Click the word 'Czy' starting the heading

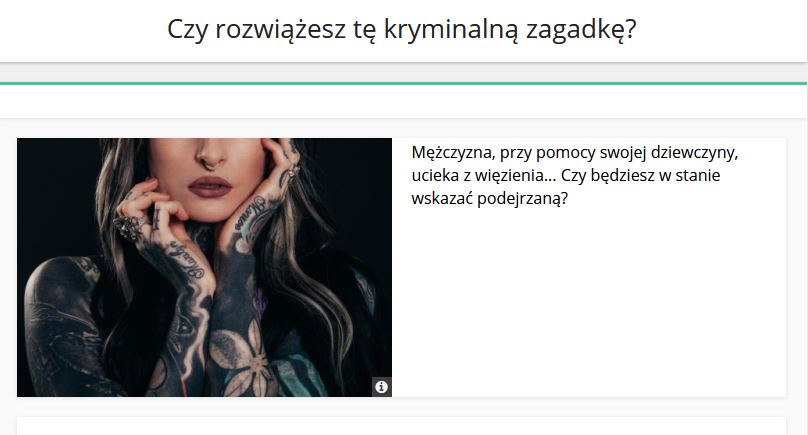coord(188,29)
